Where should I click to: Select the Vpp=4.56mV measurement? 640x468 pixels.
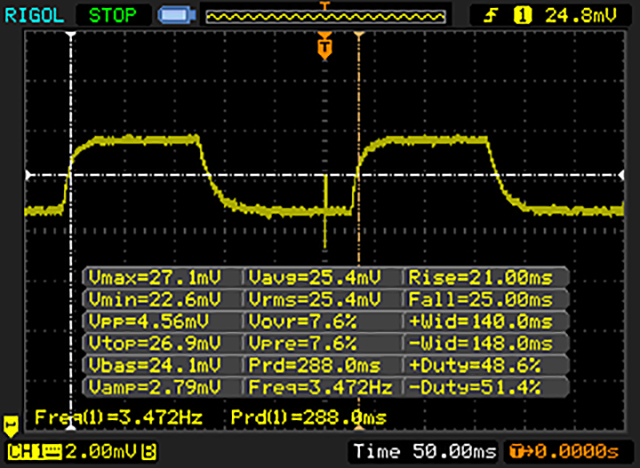coord(148,322)
